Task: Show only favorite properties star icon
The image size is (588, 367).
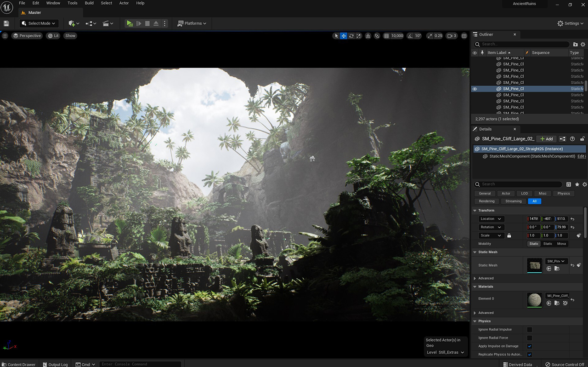Action: (577, 184)
